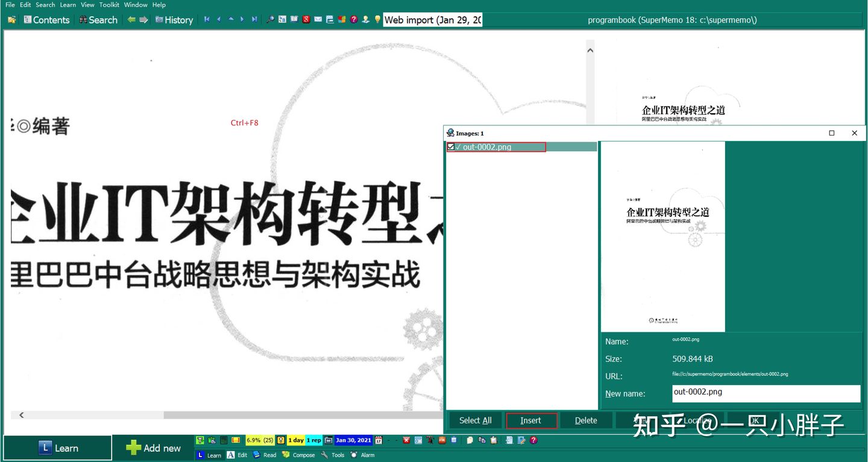The width and height of the screenshot is (868, 462).
Task: Click the 6.9% (25) statistic toggle
Action: 260,440
